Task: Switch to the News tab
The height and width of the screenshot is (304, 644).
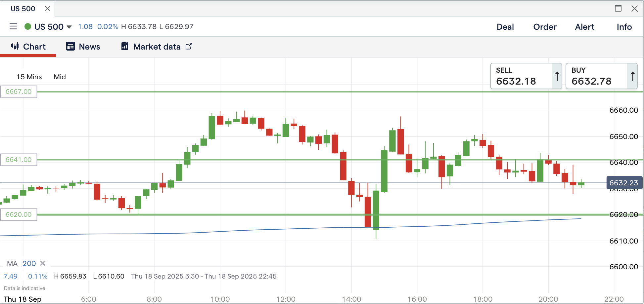Action: click(89, 47)
